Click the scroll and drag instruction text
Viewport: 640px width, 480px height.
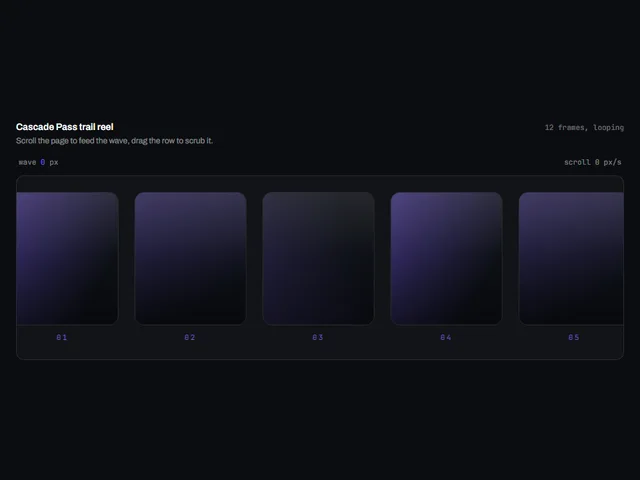pyautogui.click(x=114, y=141)
